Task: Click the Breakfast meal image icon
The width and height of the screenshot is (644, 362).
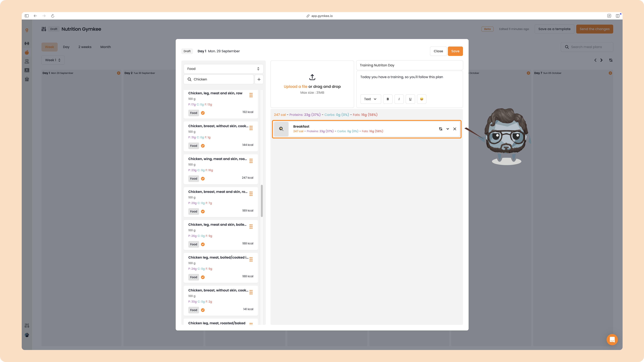Action: (281, 129)
